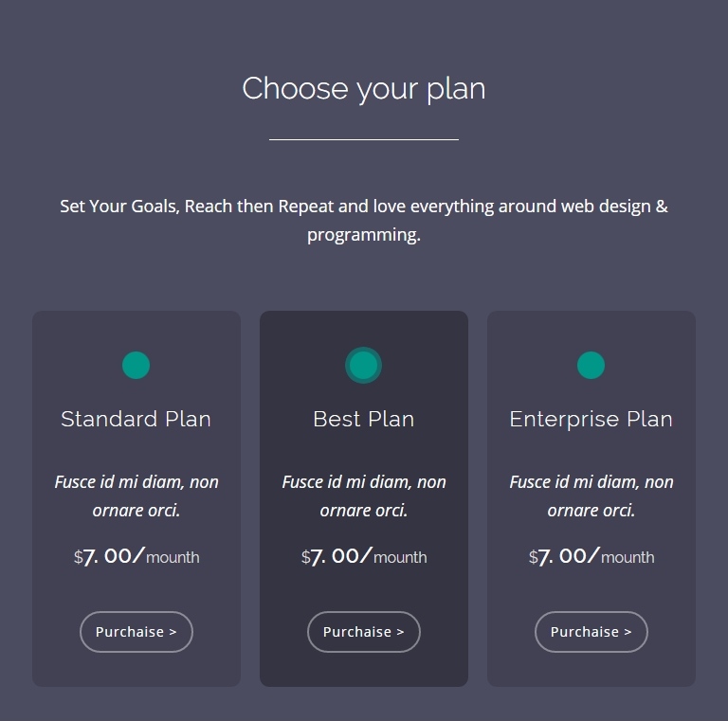This screenshot has height=721, width=728.
Task: Click the dollar sign in Standard Plan price
Action: pyautogui.click(x=78, y=557)
